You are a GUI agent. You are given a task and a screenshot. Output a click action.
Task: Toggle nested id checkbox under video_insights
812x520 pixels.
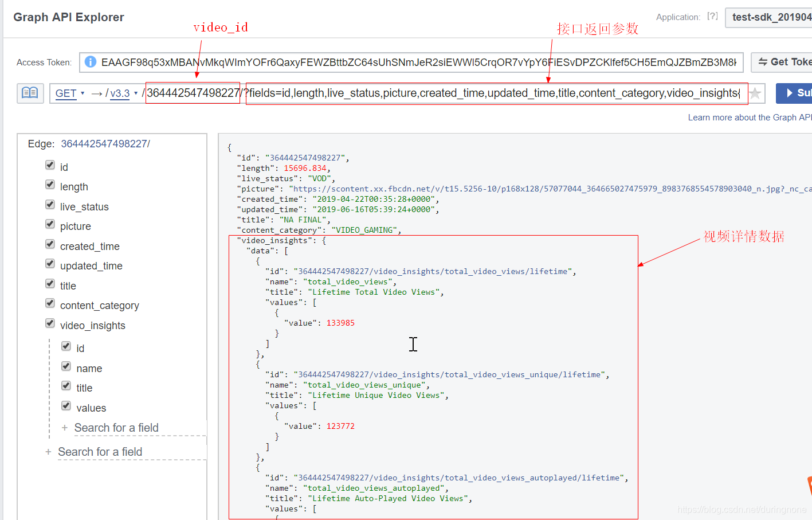tap(66, 346)
